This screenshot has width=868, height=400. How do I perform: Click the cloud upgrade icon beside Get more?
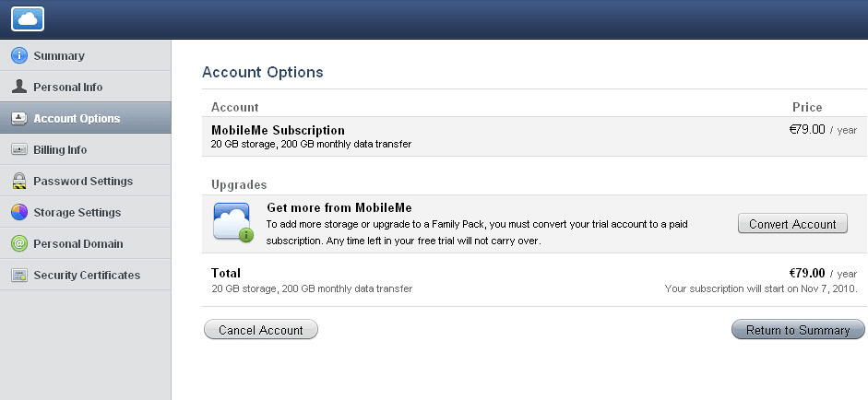click(233, 222)
